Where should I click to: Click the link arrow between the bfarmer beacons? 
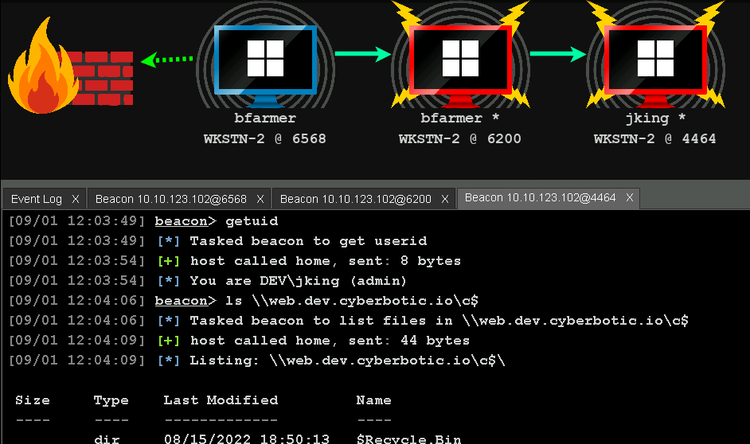pos(363,54)
